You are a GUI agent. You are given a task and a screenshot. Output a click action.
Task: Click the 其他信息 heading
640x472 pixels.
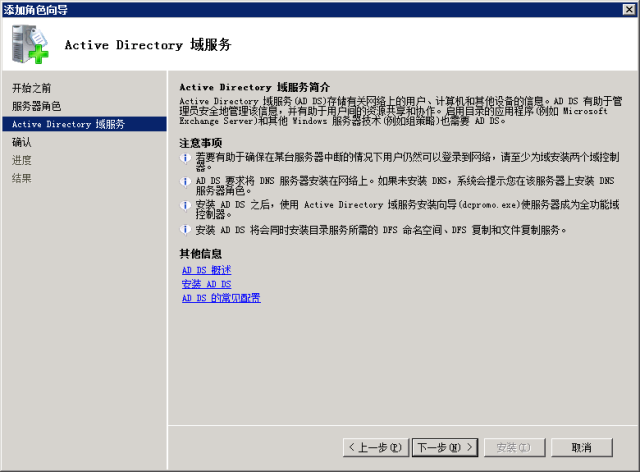200,254
